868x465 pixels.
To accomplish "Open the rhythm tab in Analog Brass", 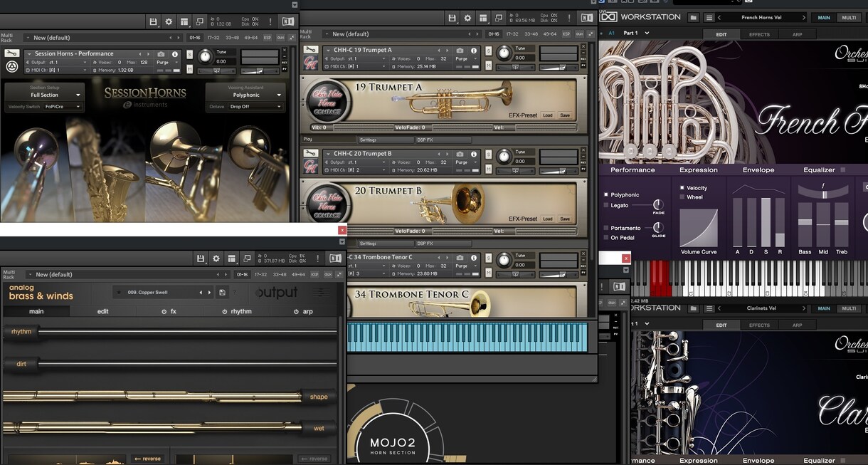I will (236, 311).
